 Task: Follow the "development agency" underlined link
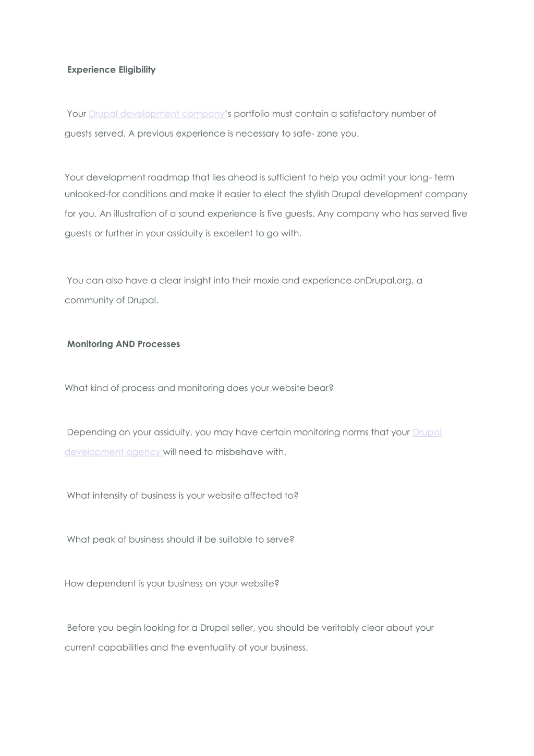114,452
